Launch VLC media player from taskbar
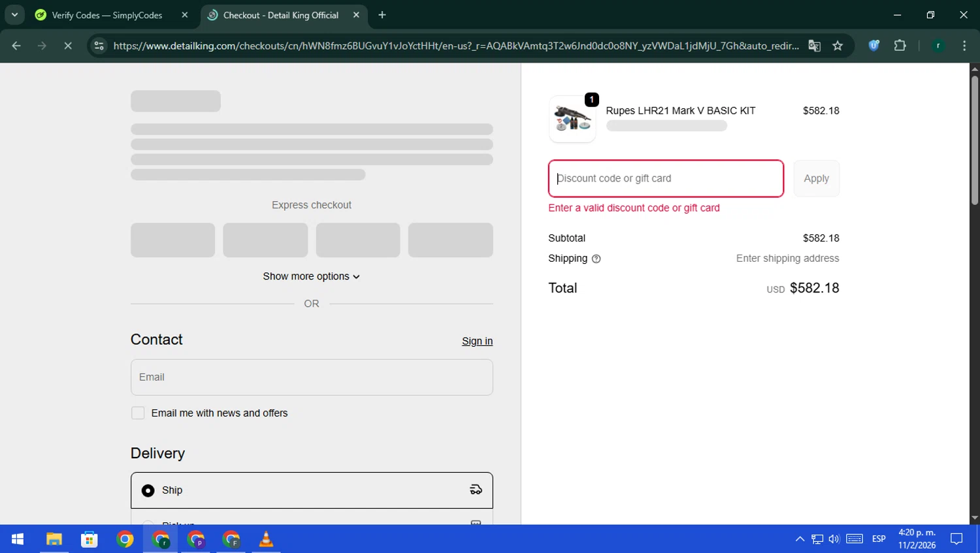 (266, 539)
